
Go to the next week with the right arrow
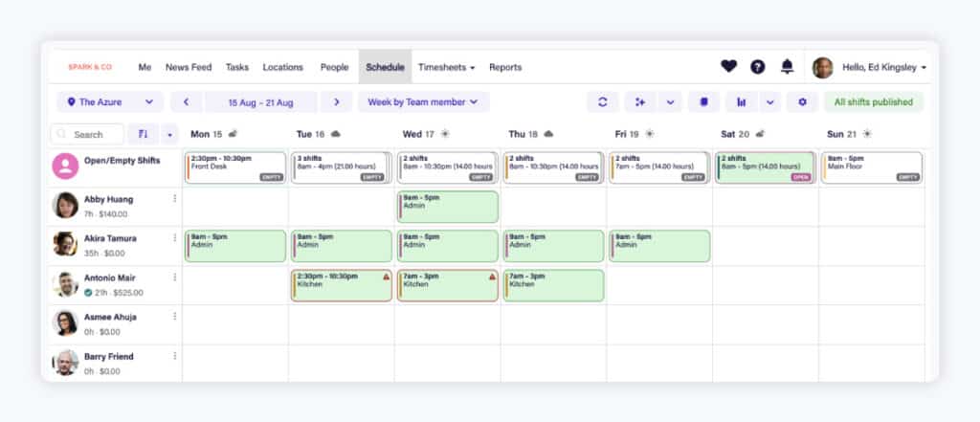click(336, 101)
